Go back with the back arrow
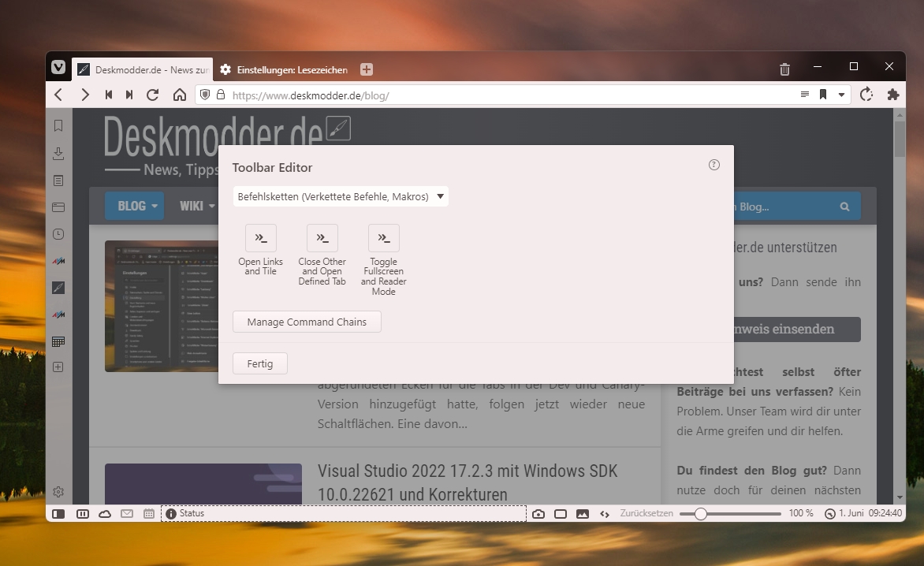The width and height of the screenshot is (924, 566). tap(58, 95)
